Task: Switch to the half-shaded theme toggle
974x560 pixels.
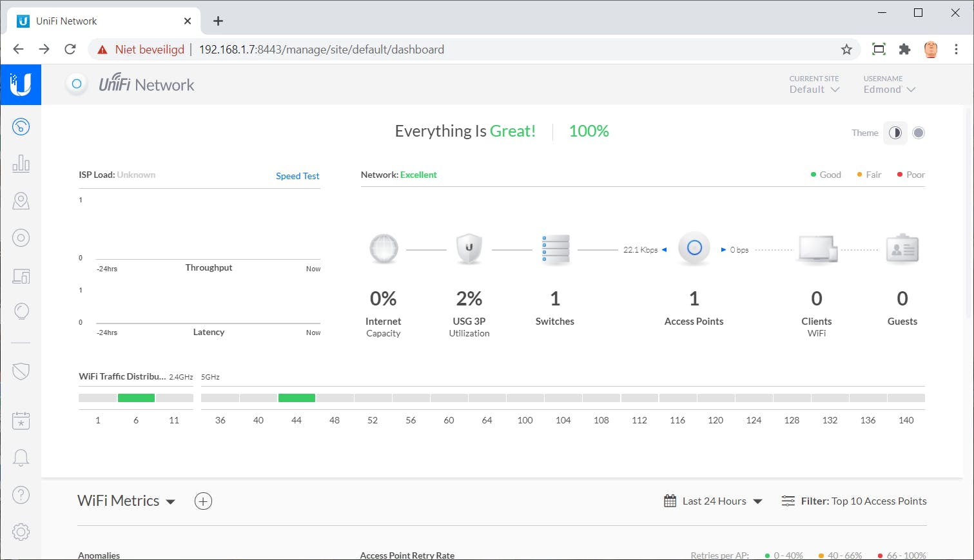Action: tap(895, 133)
